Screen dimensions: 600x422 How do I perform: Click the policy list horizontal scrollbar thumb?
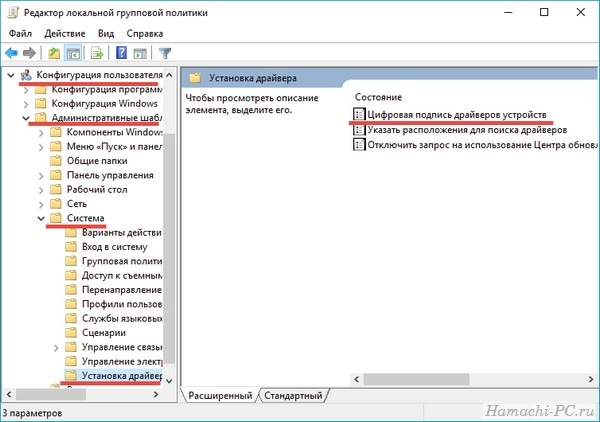(416, 379)
